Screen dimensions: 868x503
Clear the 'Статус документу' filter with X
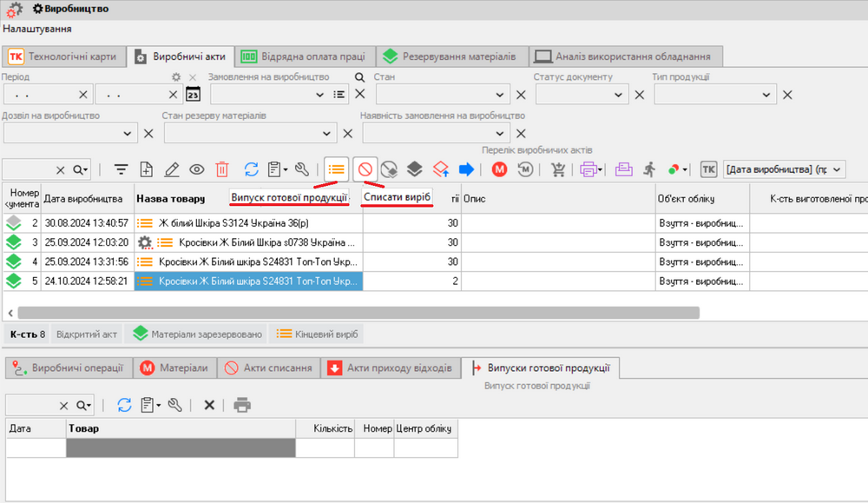[x=639, y=96]
